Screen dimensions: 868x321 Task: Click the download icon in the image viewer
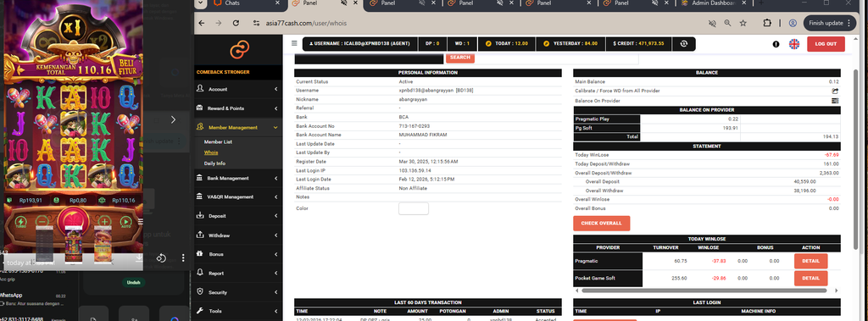click(140, 258)
